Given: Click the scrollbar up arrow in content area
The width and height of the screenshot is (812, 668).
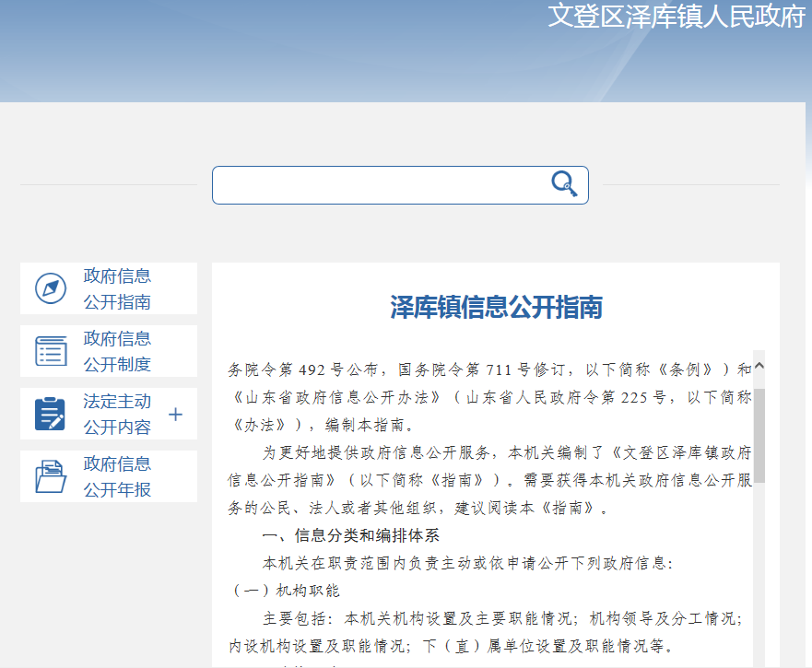Looking at the screenshot, I should [x=759, y=366].
